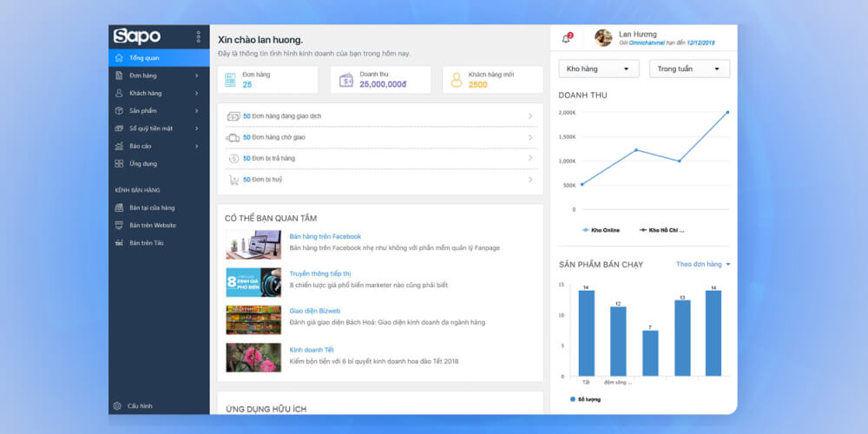Click the Doanh thu money icon
This screenshot has height=434, width=868.
[346, 80]
